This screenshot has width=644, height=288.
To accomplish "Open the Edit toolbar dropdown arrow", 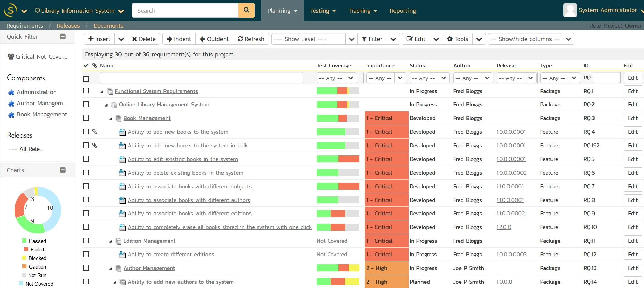I will [436, 39].
